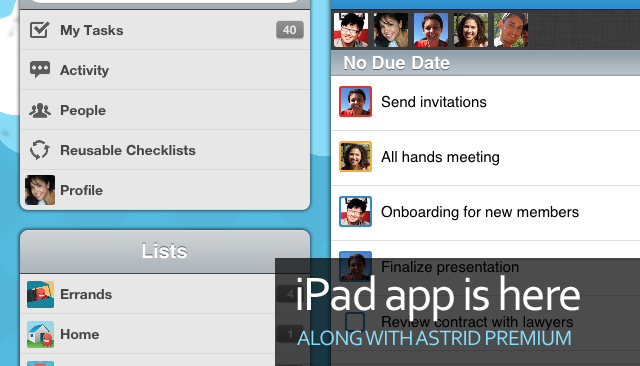Open the Profile page
640x366 pixels.
165,190
